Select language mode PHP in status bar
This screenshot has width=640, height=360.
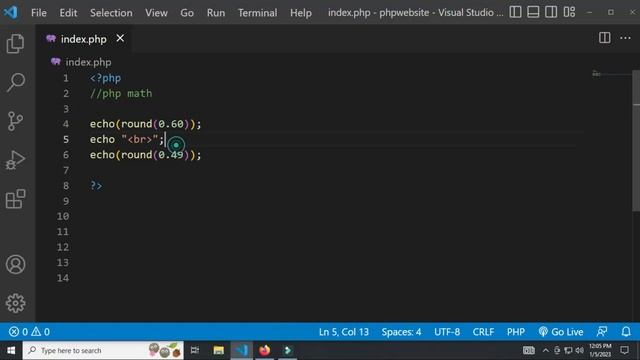516,332
